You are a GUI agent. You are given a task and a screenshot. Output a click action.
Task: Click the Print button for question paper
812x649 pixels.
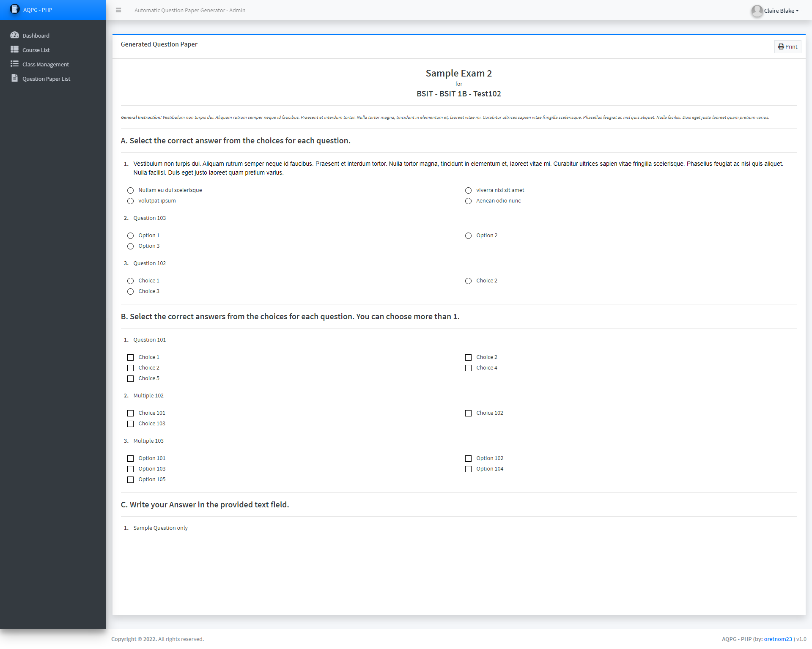coord(787,46)
